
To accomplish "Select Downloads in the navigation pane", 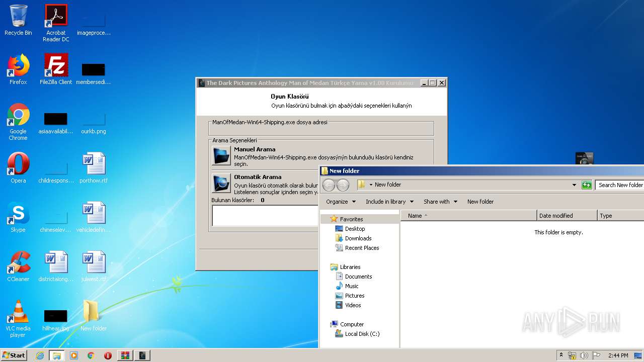I will [358, 238].
